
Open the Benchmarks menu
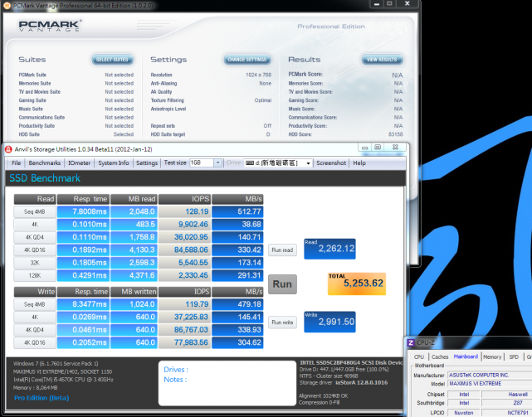(x=45, y=163)
